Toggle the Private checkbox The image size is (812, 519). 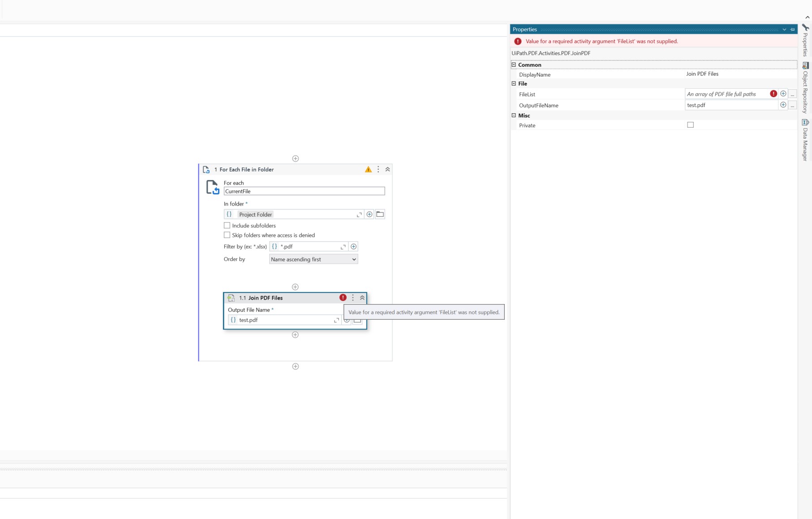(690, 125)
